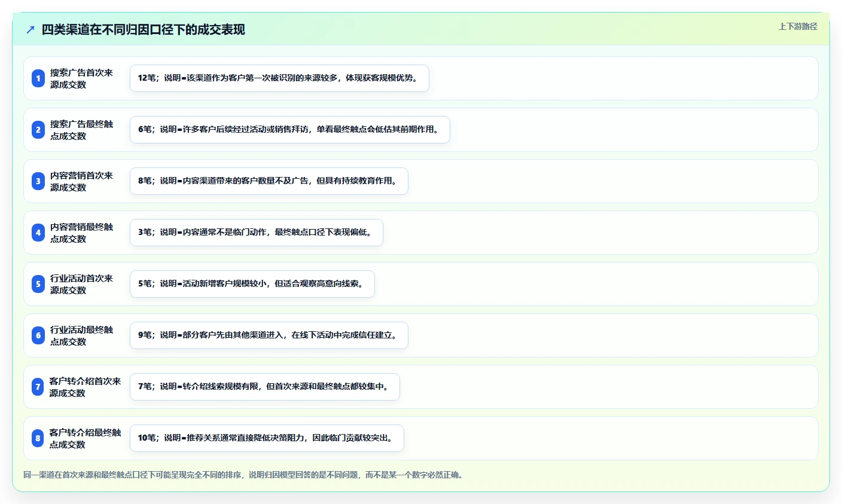Click number badge 5 for 行业活动首次来源

38,284
